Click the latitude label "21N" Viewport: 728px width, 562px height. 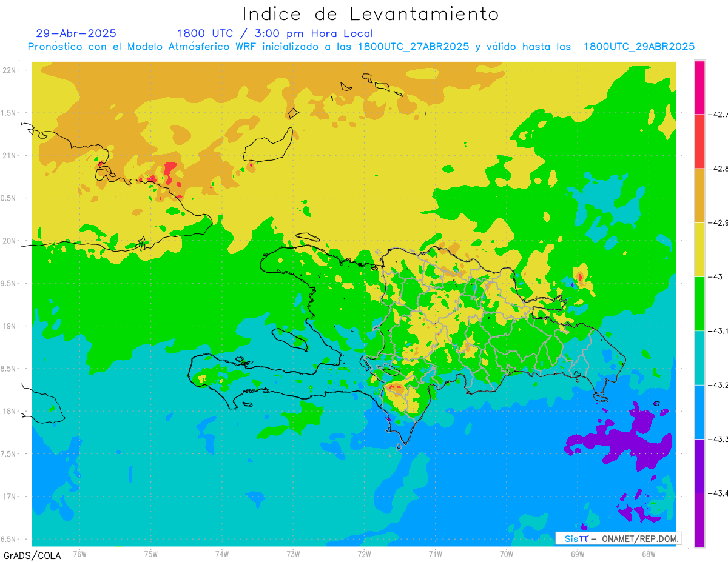(10, 155)
